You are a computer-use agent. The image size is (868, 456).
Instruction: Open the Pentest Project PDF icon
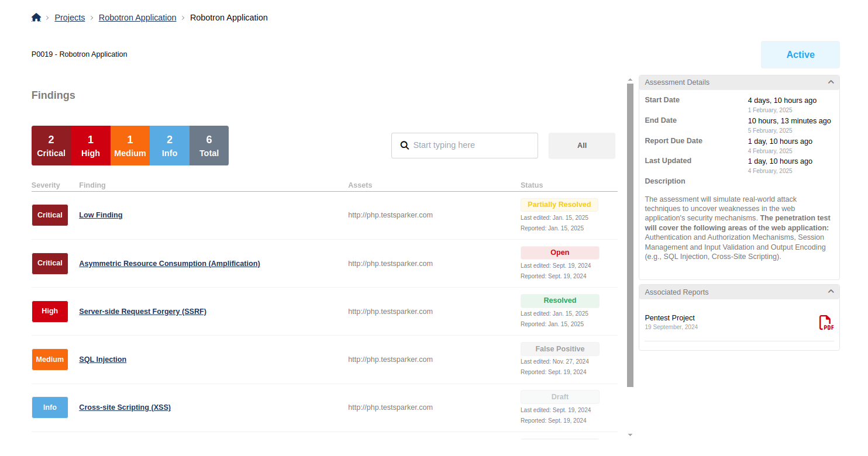826,323
